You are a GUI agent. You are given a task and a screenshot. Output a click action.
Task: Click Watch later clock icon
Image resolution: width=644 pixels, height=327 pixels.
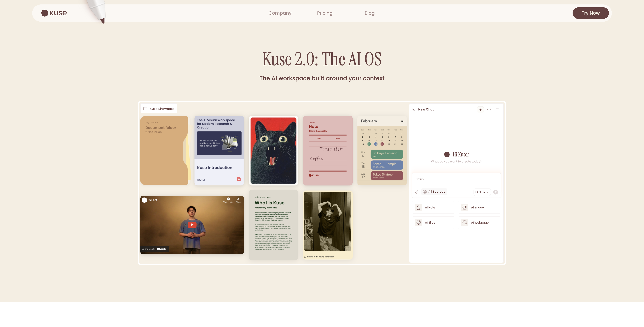(x=228, y=199)
